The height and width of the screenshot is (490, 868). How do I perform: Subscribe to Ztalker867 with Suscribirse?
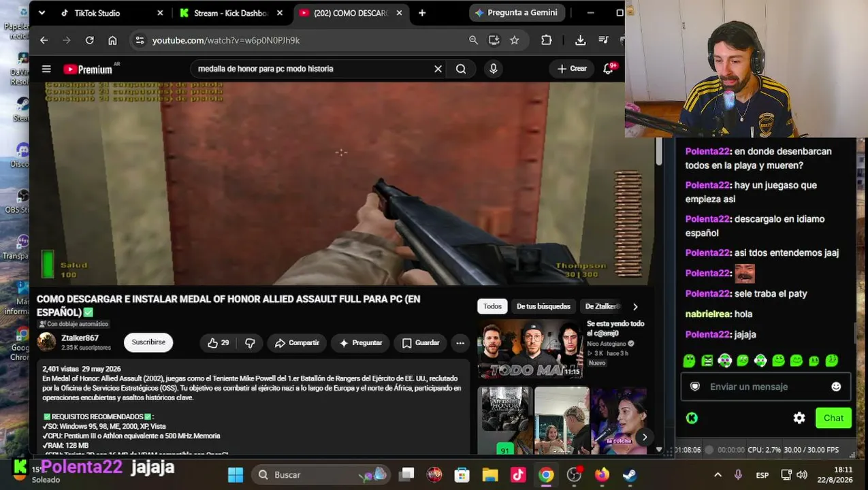[148, 342]
